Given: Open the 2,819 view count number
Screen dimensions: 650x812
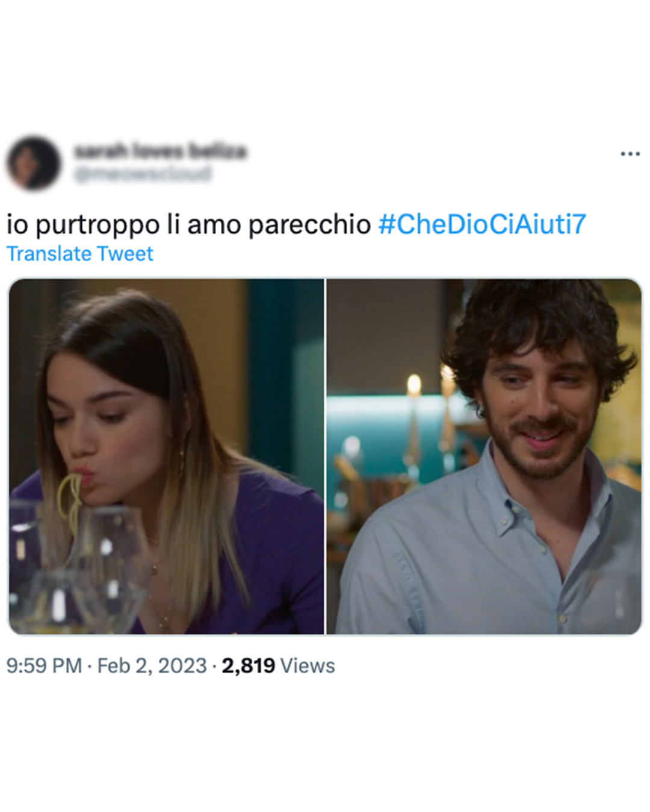Looking at the screenshot, I should 248,666.
